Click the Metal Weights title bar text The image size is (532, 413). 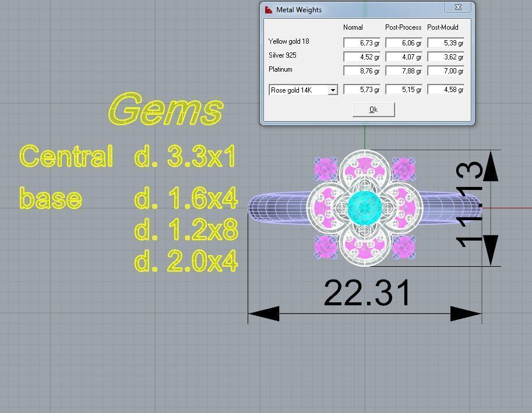(299, 10)
